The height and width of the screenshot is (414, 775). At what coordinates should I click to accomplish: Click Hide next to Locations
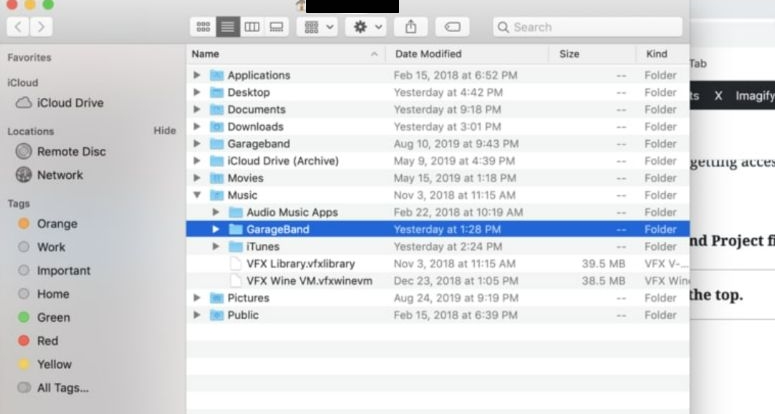coord(164,131)
